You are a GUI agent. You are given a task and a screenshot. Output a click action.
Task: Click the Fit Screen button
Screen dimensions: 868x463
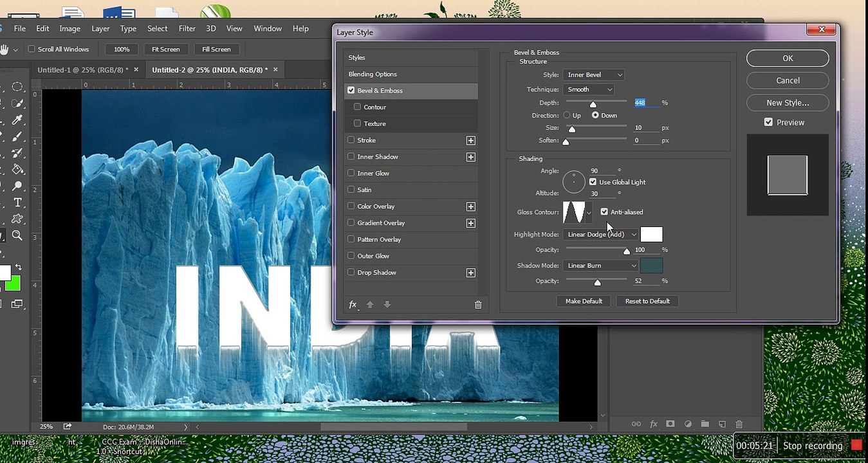pos(165,50)
